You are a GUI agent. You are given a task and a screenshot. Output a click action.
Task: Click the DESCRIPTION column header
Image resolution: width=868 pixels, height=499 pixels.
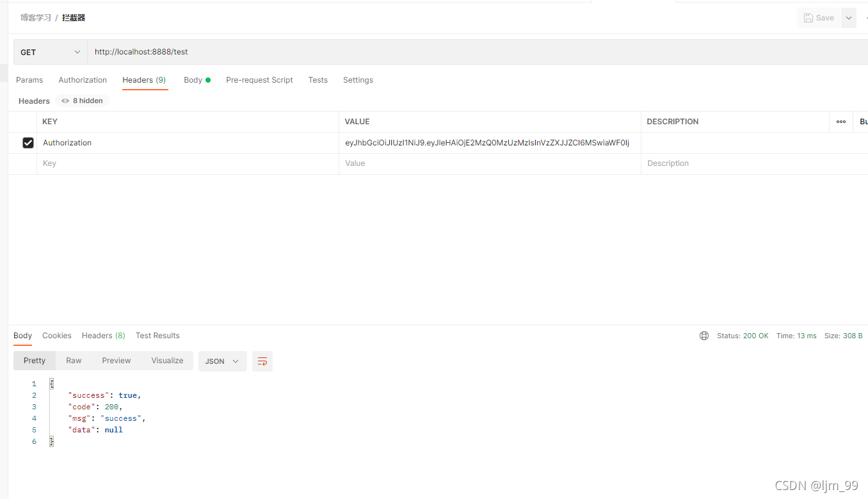(673, 122)
